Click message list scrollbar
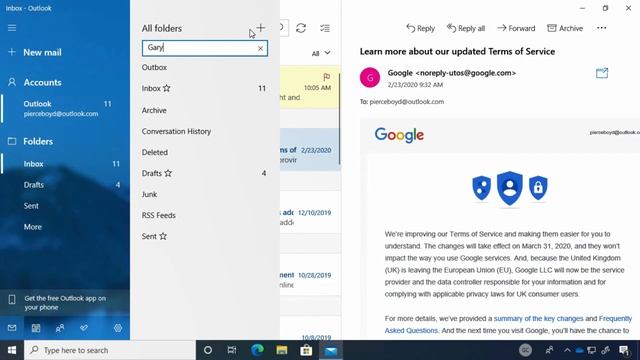 coord(340,118)
